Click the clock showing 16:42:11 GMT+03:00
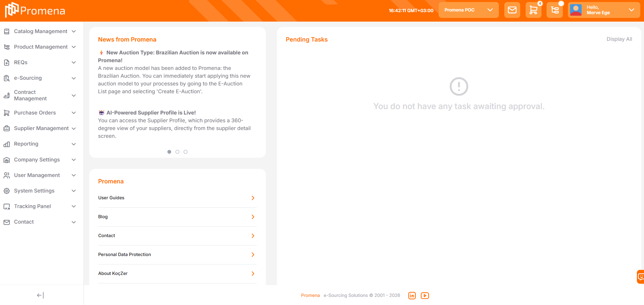The width and height of the screenshot is (644, 305). 411,10
